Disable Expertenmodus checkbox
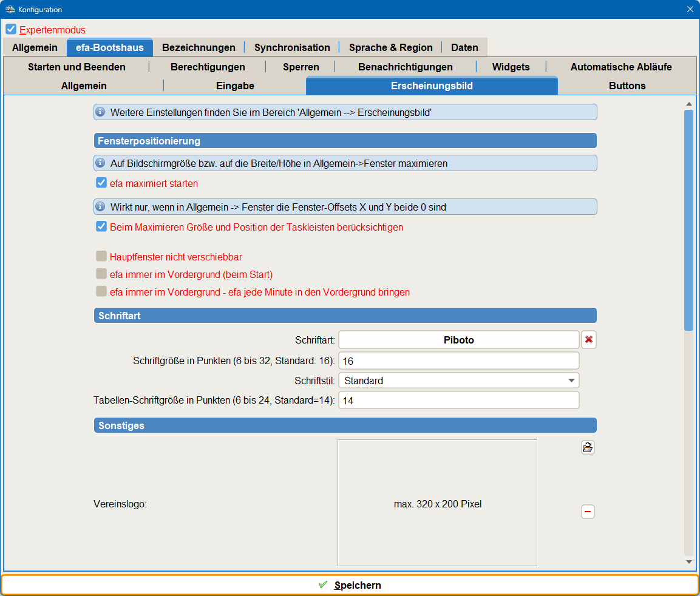This screenshot has width=700, height=596. (x=11, y=30)
